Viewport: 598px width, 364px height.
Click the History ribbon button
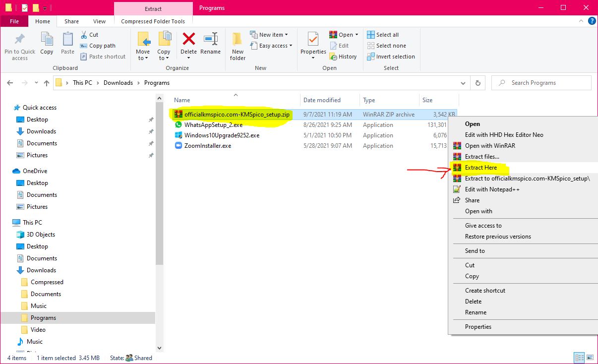coord(343,57)
